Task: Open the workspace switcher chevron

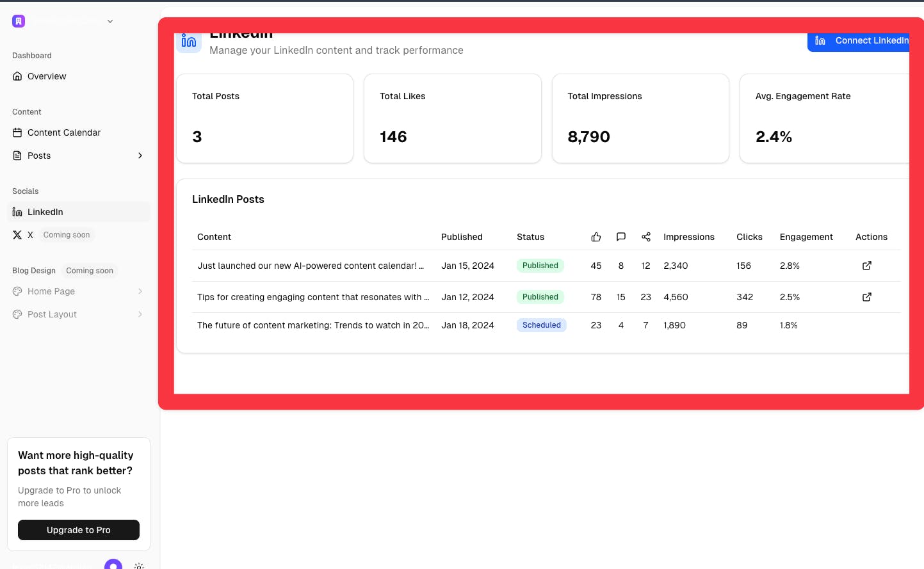Action: point(110,21)
